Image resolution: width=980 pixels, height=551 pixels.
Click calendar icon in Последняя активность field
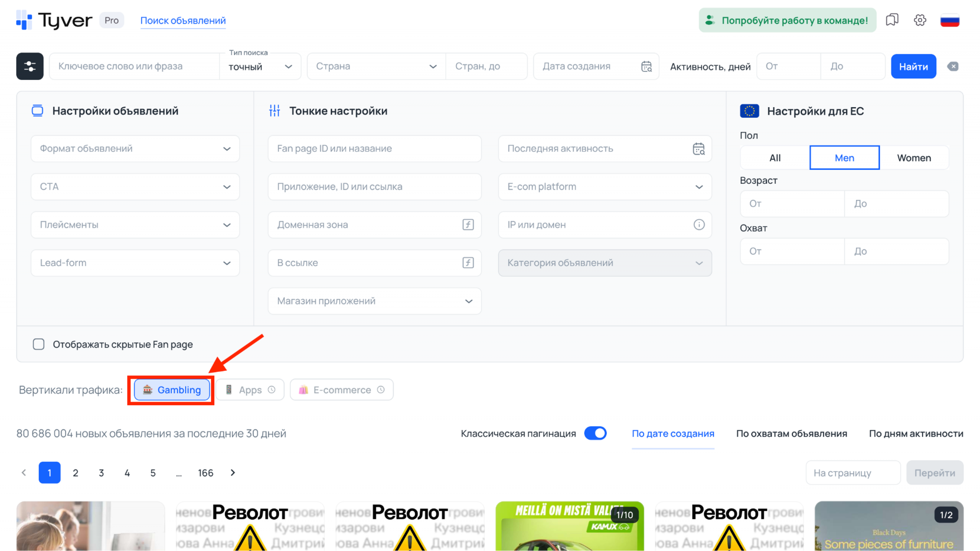pos(699,149)
